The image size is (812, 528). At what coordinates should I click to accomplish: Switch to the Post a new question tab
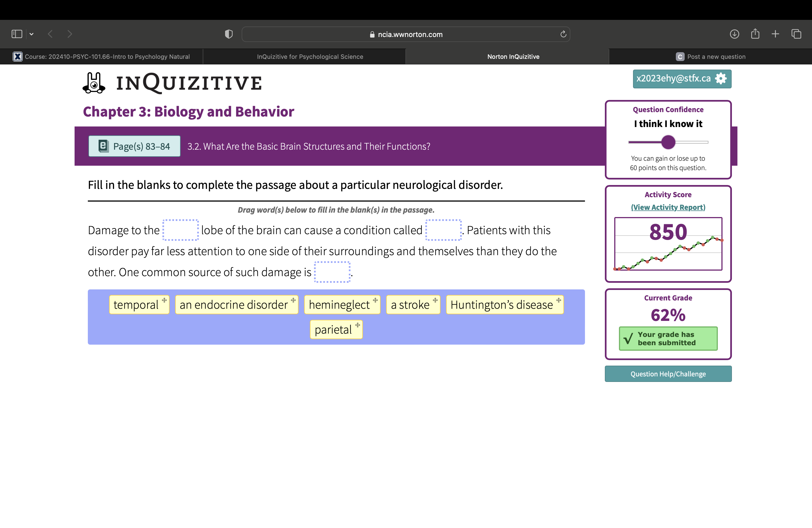tap(710, 57)
